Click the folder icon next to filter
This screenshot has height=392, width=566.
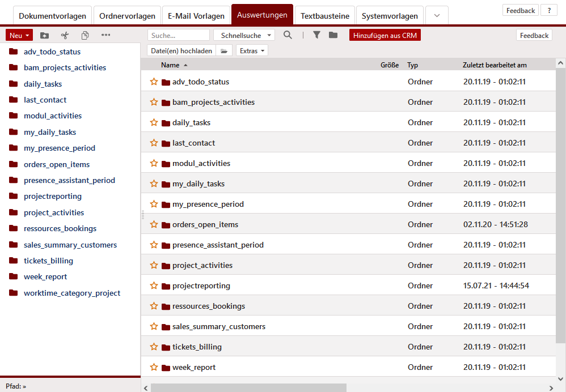[x=333, y=35]
